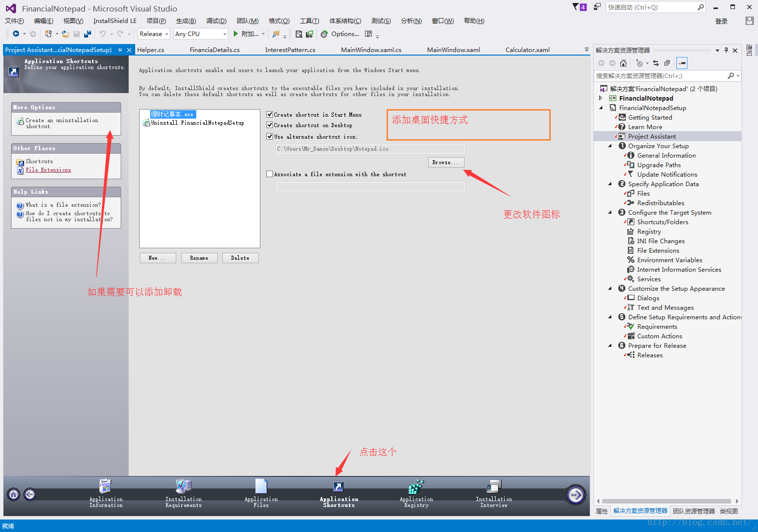Open the Application Registry step icon
The width and height of the screenshot is (758, 532).
pos(416,486)
